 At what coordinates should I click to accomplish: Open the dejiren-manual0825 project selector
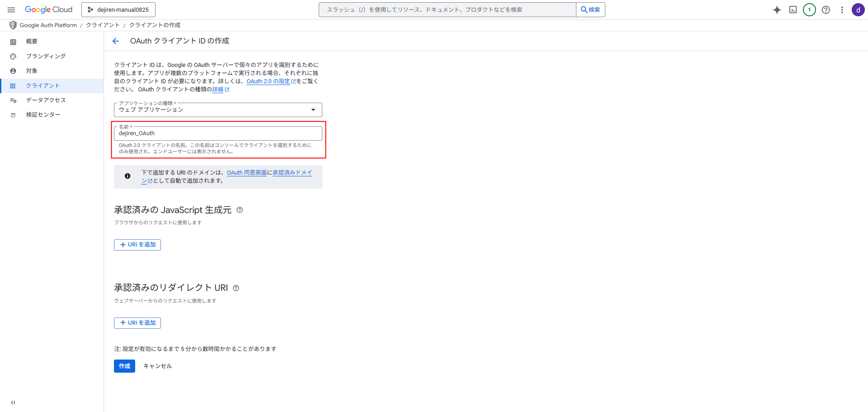coord(118,9)
